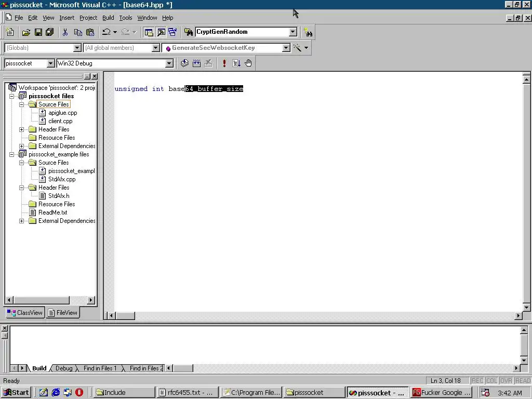Open the Win32 Debug configuration dropdown
This screenshot has height=399, width=532.
point(169,63)
